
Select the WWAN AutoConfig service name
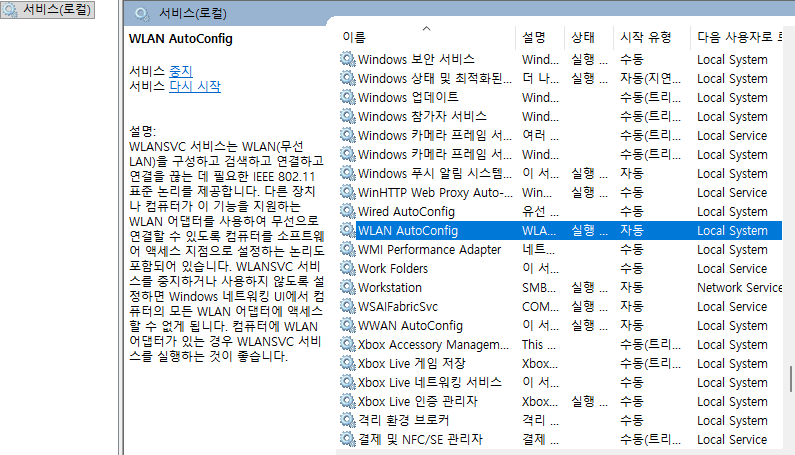coord(411,326)
